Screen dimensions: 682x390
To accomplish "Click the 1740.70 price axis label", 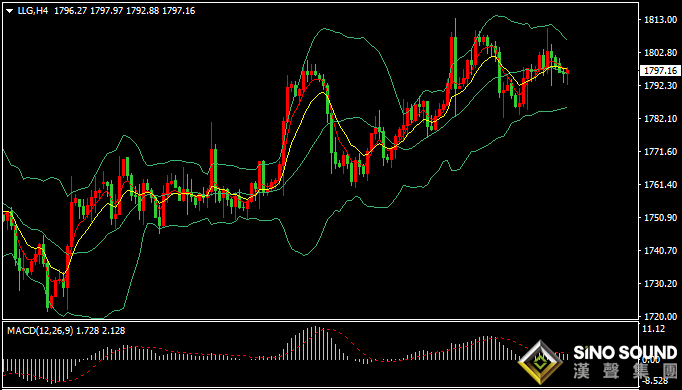I will pos(660,251).
